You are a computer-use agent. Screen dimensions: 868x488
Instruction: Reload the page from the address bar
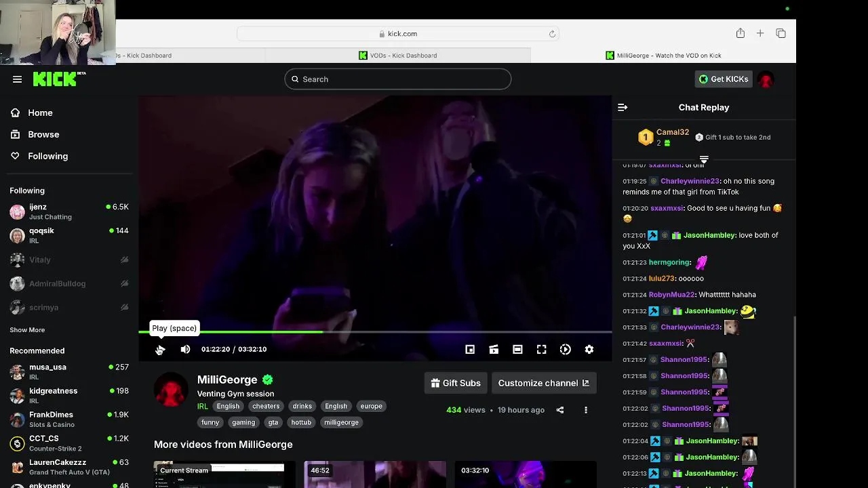coord(552,33)
